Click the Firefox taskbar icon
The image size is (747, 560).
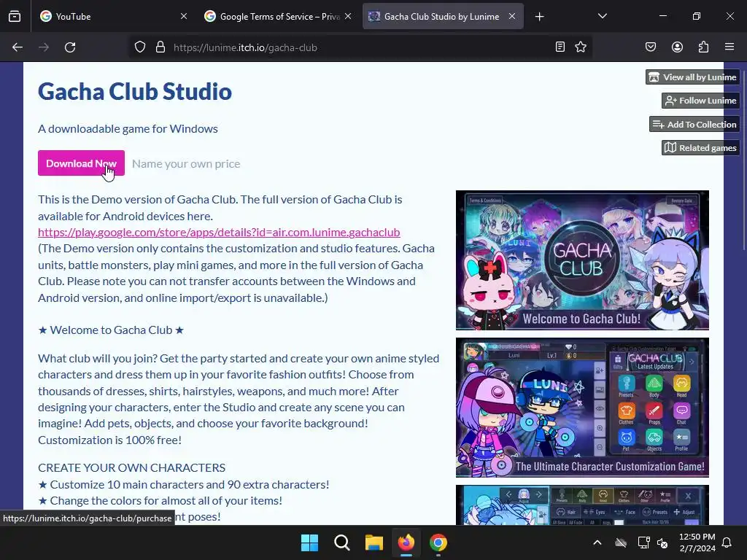coord(406,542)
